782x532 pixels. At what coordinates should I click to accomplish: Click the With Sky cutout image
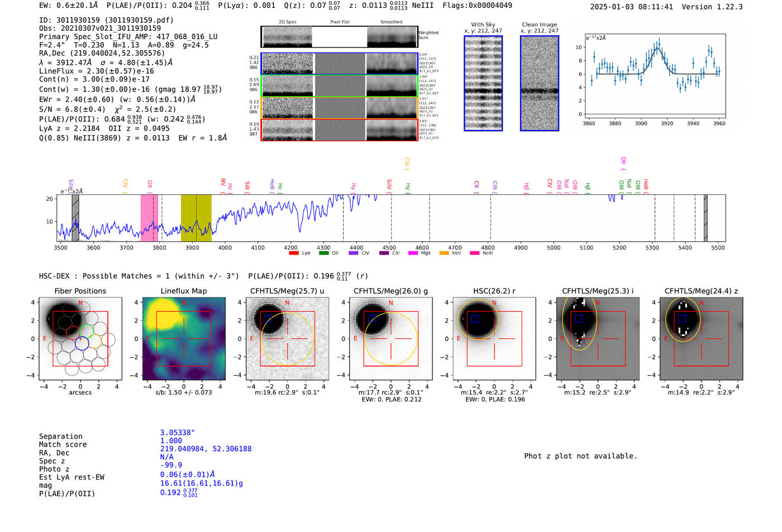pyautogui.click(x=483, y=83)
